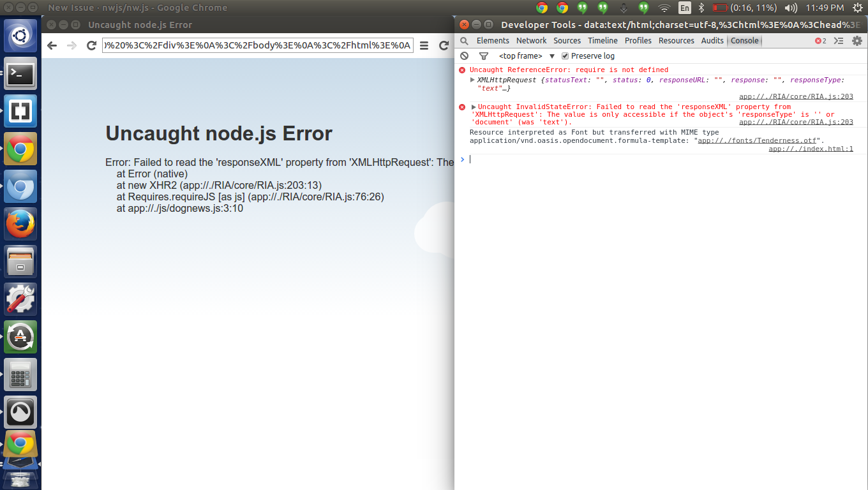Expand the Uncaught InvalidStateError stack trace

pos(474,107)
